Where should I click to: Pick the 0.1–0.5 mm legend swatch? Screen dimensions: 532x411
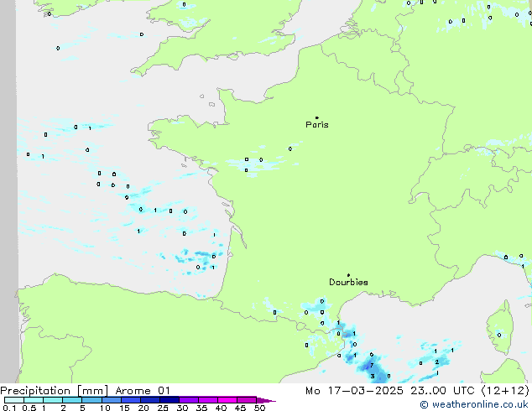14,400
